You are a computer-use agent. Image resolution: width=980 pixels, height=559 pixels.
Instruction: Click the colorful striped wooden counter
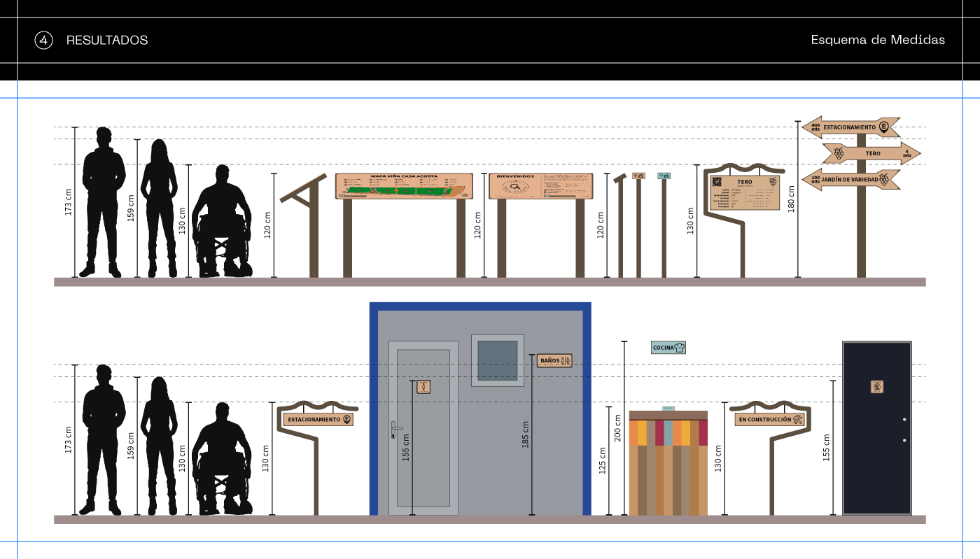pyautogui.click(x=668, y=465)
